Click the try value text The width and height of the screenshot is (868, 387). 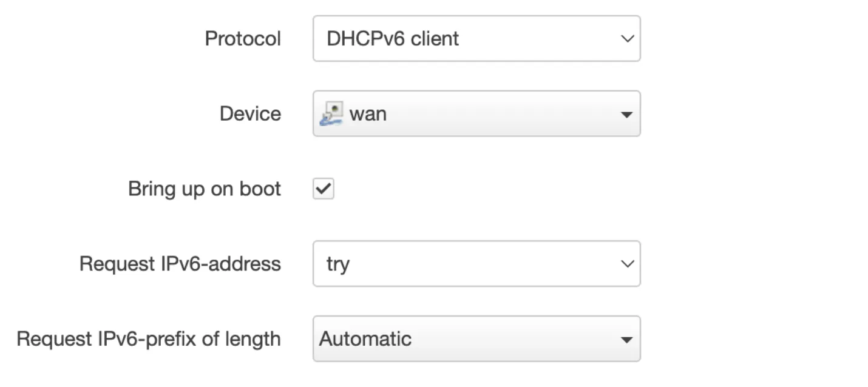[x=338, y=264]
